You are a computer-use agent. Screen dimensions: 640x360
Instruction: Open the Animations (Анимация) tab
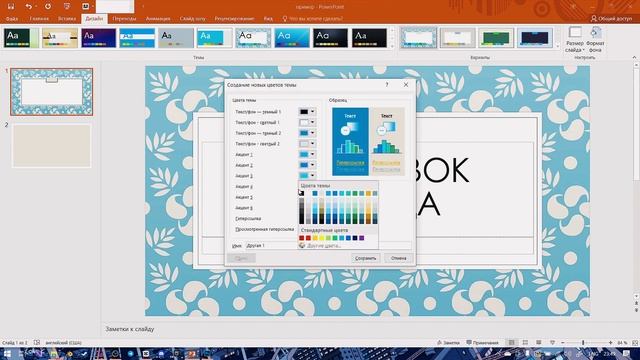tap(158, 19)
